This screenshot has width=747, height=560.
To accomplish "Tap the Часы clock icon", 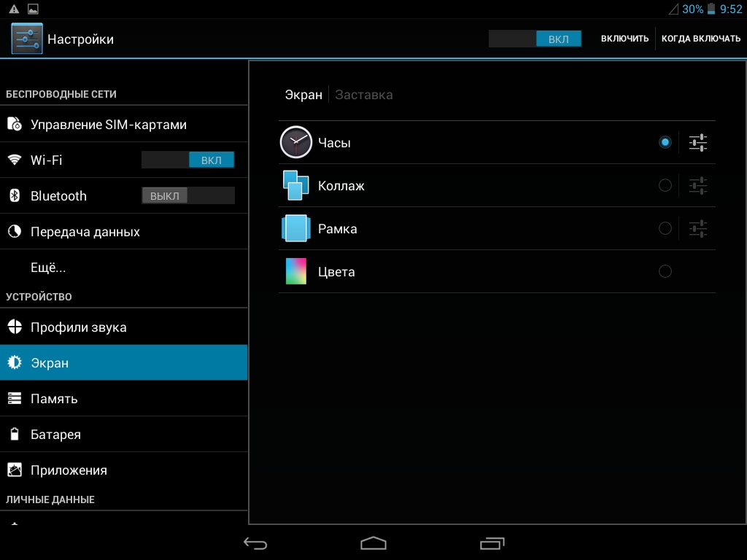I will tap(296, 142).
